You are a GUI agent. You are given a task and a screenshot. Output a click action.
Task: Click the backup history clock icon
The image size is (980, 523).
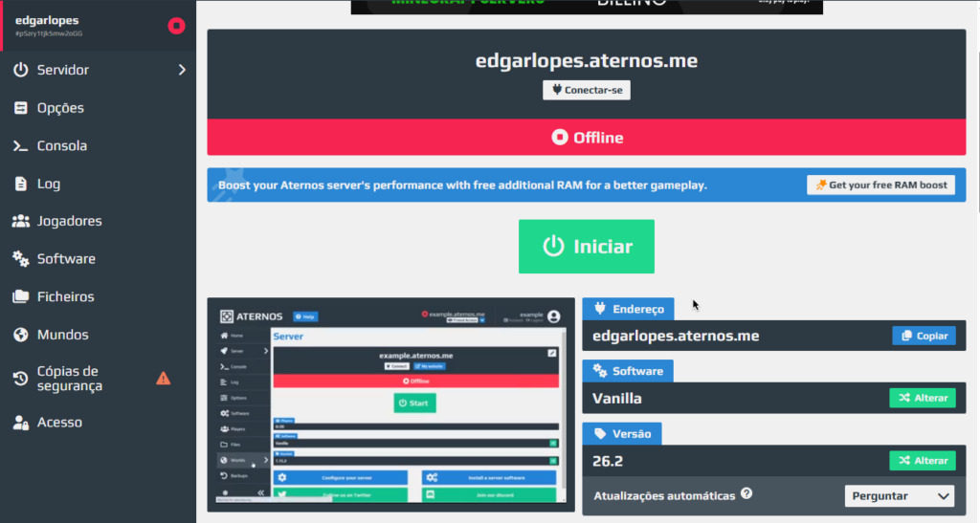point(21,379)
